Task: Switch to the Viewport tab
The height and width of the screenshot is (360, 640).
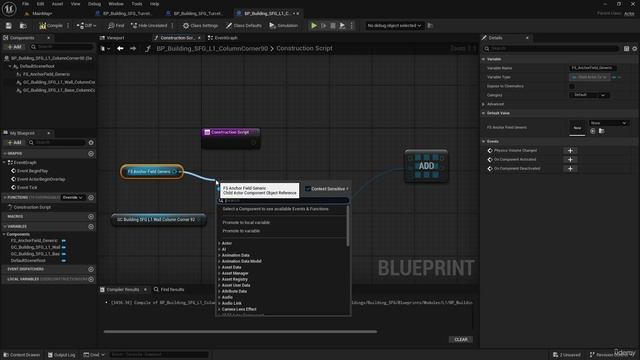Action: point(115,38)
